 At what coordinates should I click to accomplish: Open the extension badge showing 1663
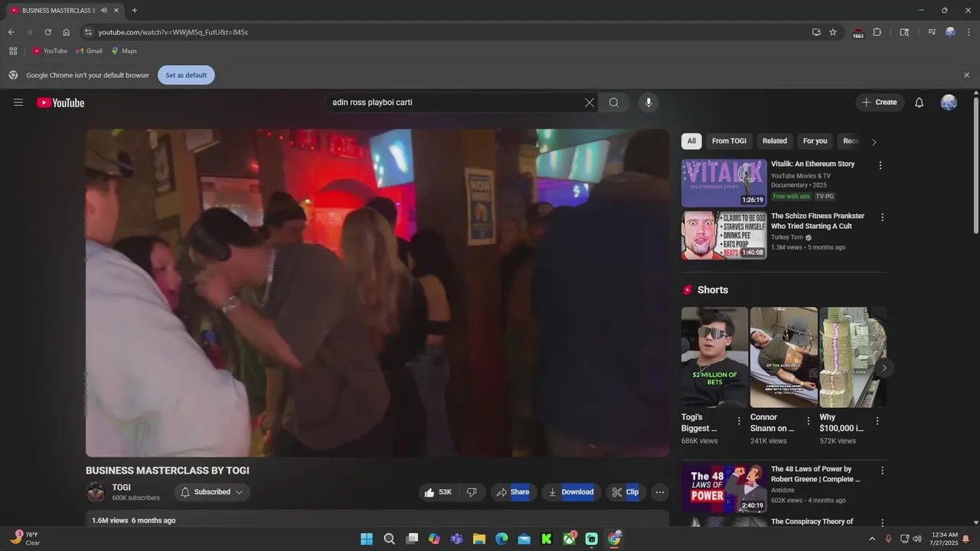pos(858,33)
